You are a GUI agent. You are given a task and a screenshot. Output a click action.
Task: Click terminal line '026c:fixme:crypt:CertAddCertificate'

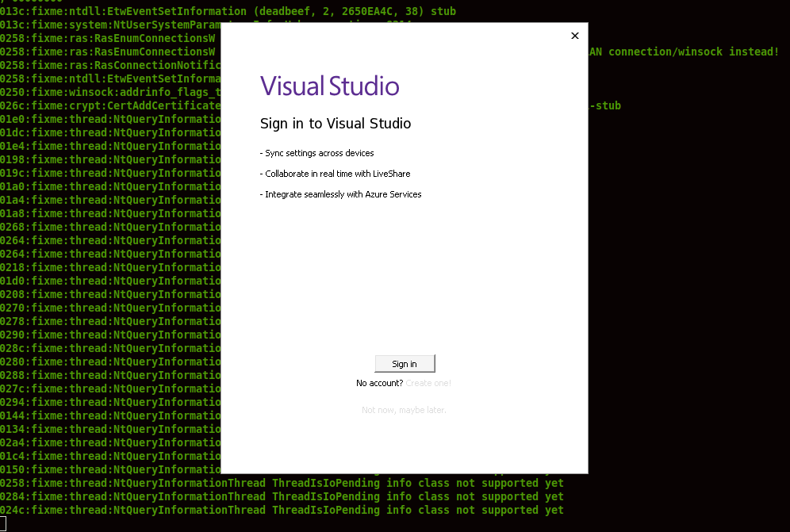pos(110,105)
